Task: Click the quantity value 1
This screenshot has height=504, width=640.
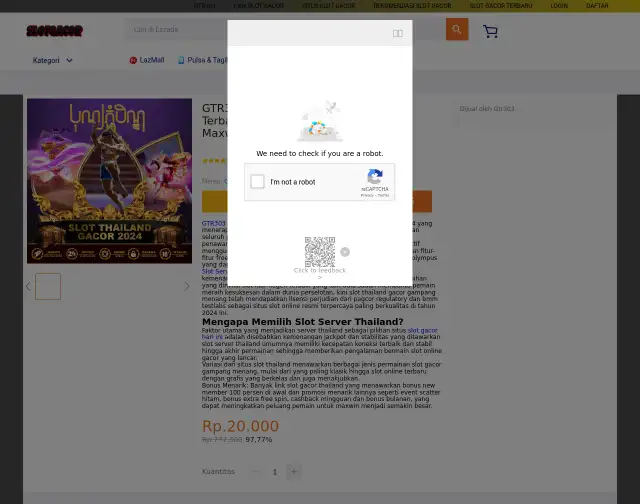Action: (x=275, y=472)
